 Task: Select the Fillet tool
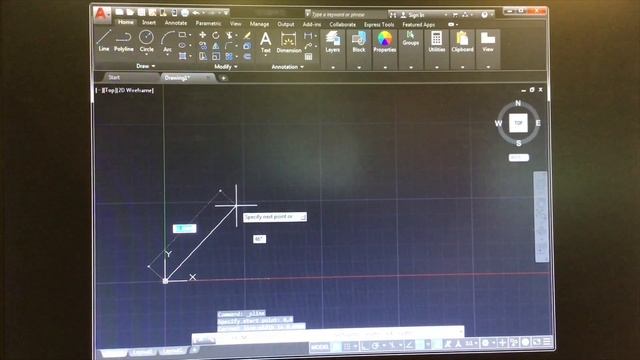tap(229, 46)
